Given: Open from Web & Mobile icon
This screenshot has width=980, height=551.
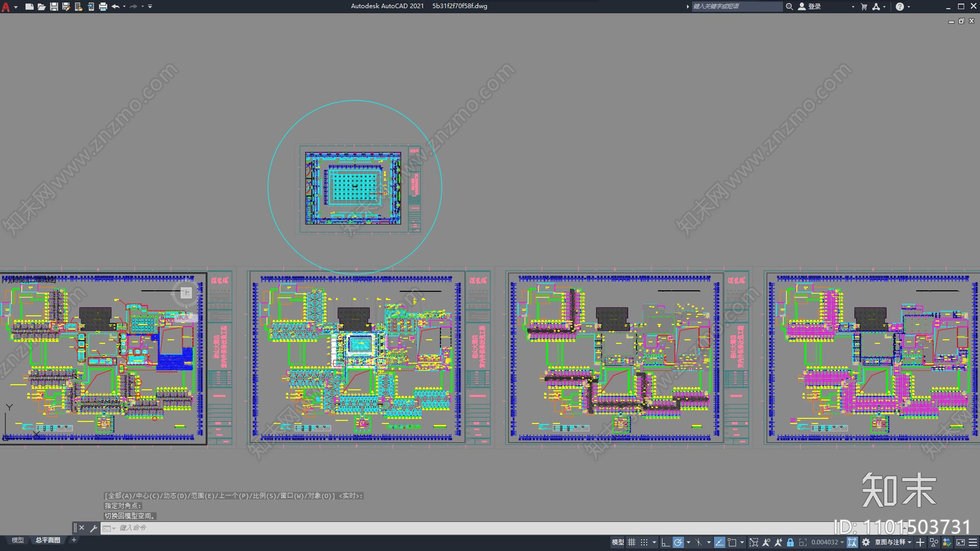Looking at the screenshot, I should (x=78, y=7).
